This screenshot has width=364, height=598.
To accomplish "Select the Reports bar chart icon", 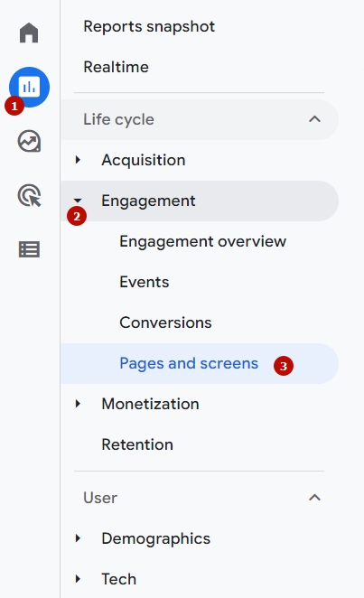I will 29,87.
